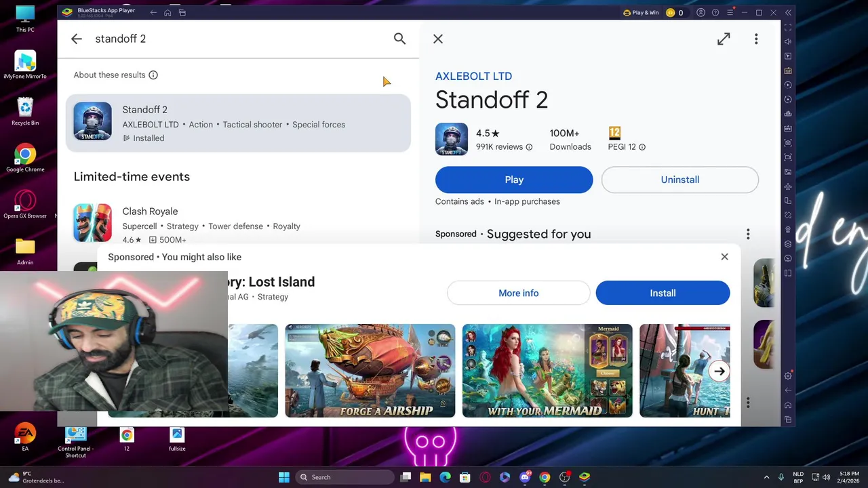Open the BlueStacks hamburger menu
The width and height of the screenshot is (868, 488).
(730, 12)
